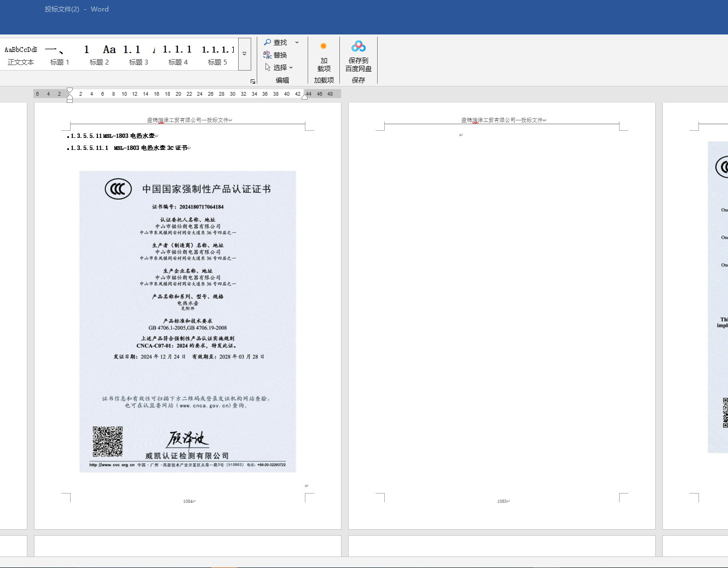Click the right indent marker on the ruler
The height and width of the screenshot is (568, 728).
coord(305,97)
